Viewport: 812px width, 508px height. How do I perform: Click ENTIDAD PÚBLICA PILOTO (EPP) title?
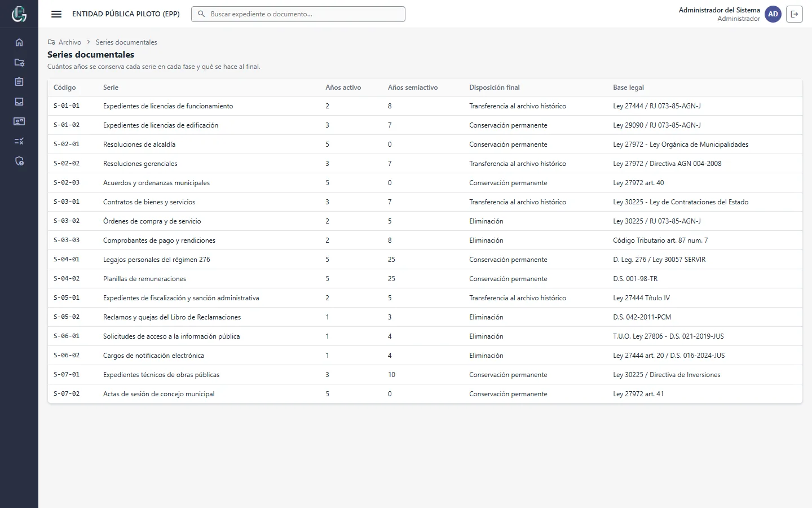[x=126, y=14]
